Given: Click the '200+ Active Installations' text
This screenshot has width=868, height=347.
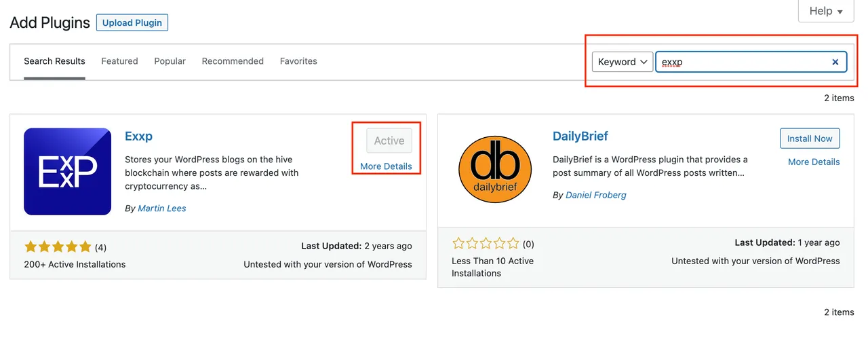Looking at the screenshot, I should [x=75, y=264].
